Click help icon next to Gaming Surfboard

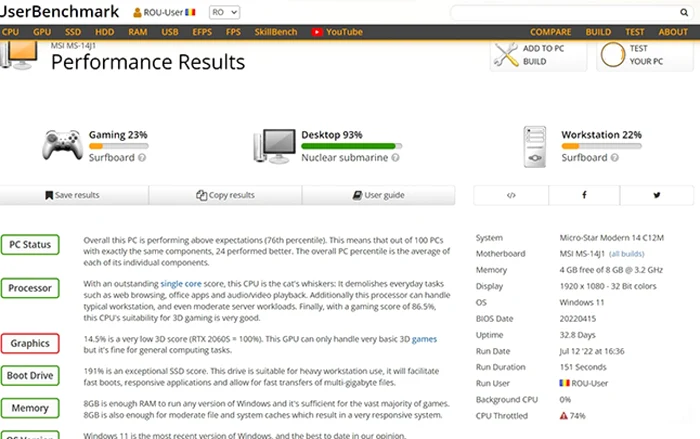point(142,158)
